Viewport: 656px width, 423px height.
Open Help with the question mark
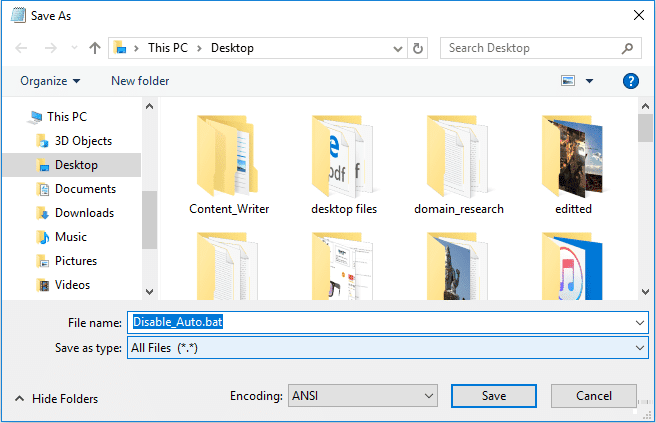(x=630, y=81)
